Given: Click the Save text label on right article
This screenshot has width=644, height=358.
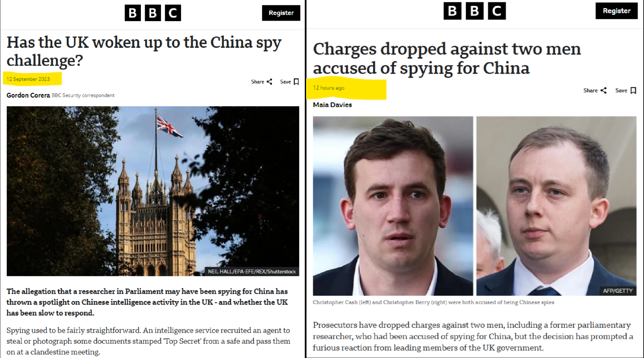Looking at the screenshot, I should point(621,91).
